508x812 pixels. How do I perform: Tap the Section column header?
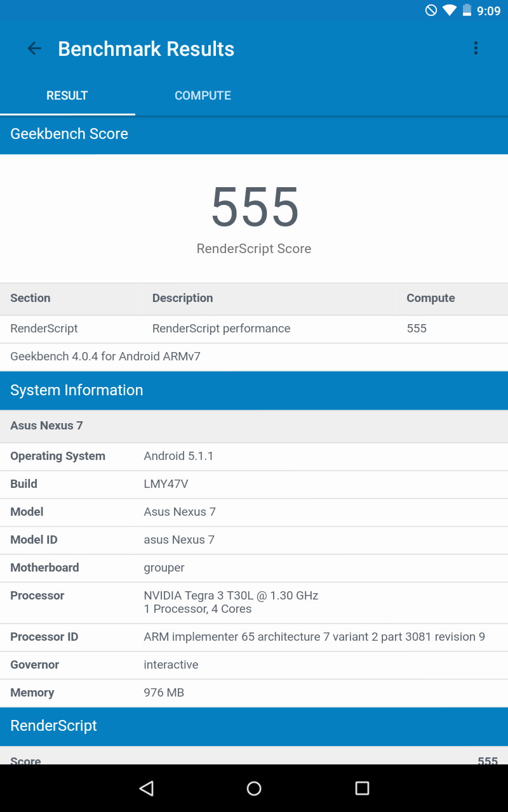tap(30, 298)
